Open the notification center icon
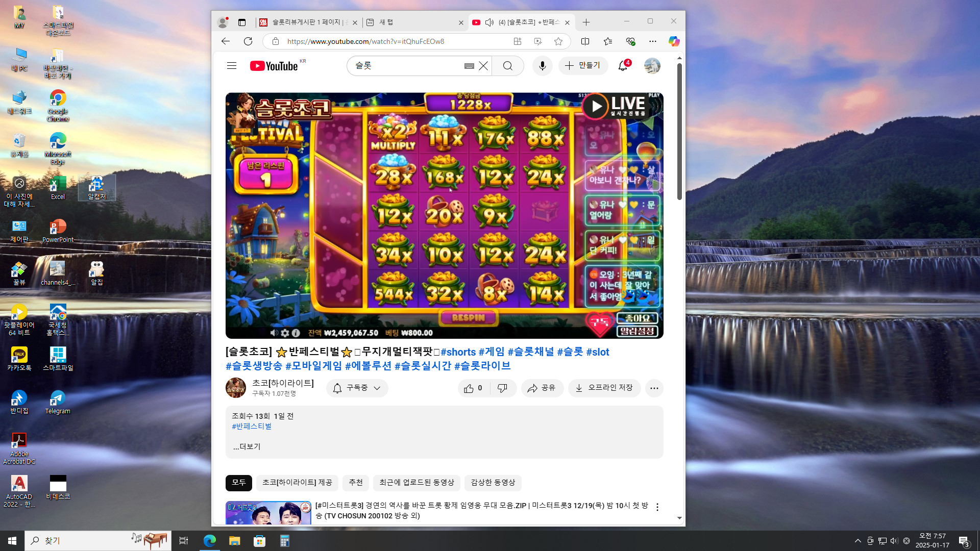 click(964, 541)
